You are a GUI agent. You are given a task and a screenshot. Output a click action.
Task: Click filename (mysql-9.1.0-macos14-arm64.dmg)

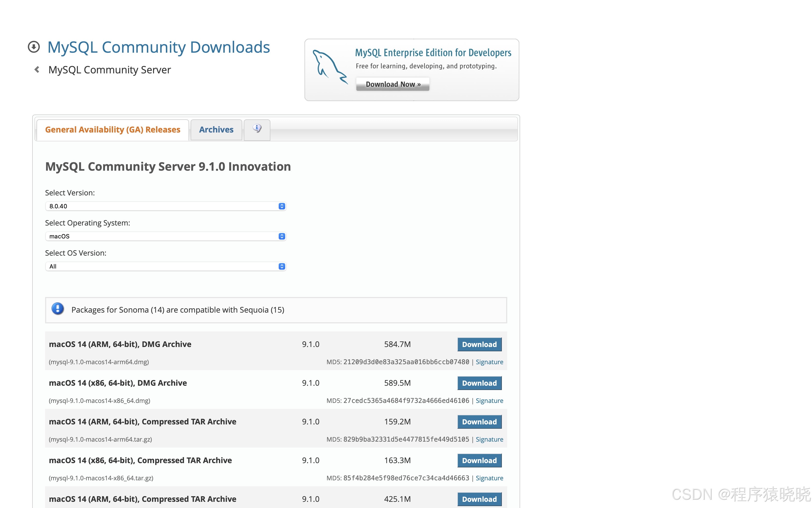pos(99,362)
